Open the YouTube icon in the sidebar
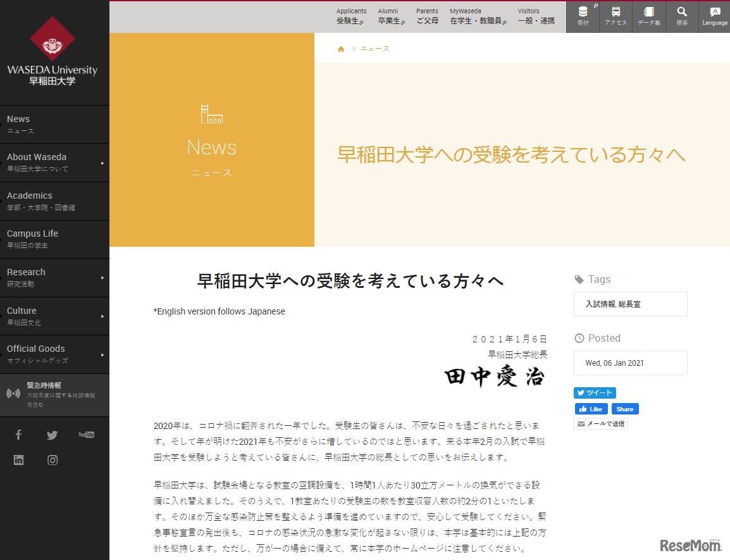730x560 pixels. 85,435
